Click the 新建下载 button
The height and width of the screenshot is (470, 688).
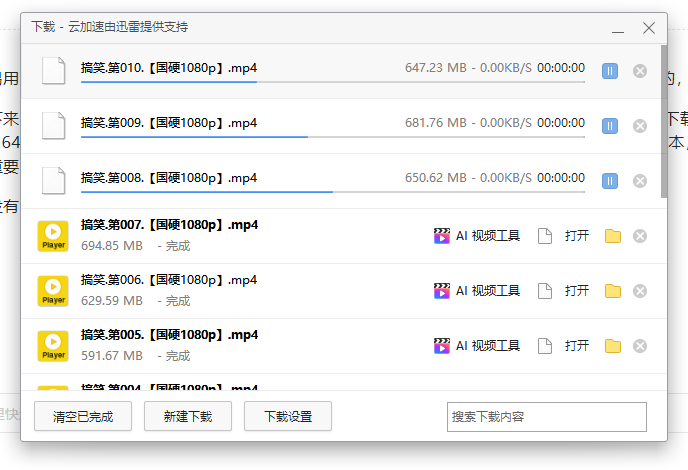click(x=188, y=416)
